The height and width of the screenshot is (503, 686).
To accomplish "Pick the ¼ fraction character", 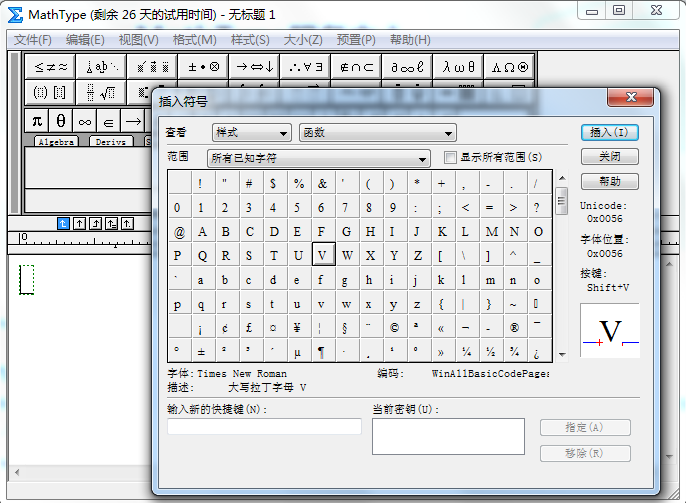I will click(466, 351).
